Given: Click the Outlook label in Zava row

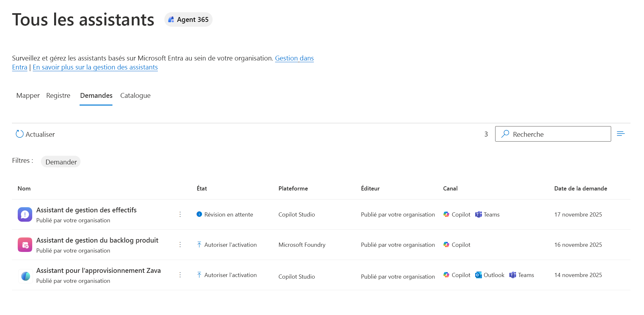Looking at the screenshot, I should (x=494, y=275).
